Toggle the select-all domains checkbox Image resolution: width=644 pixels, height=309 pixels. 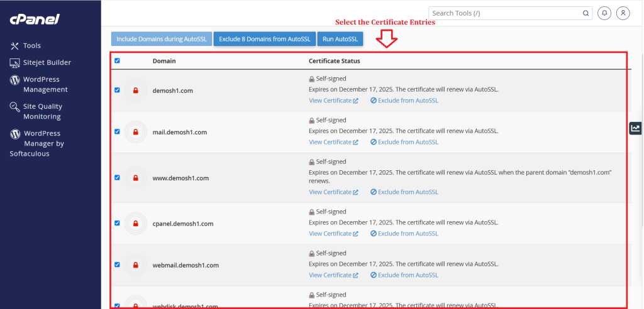[x=117, y=61]
